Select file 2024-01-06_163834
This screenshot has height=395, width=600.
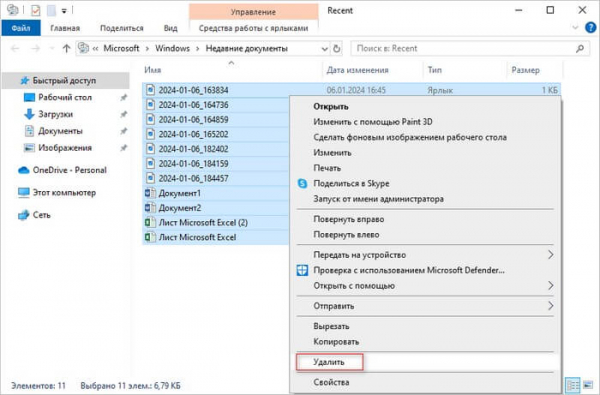coord(193,90)
